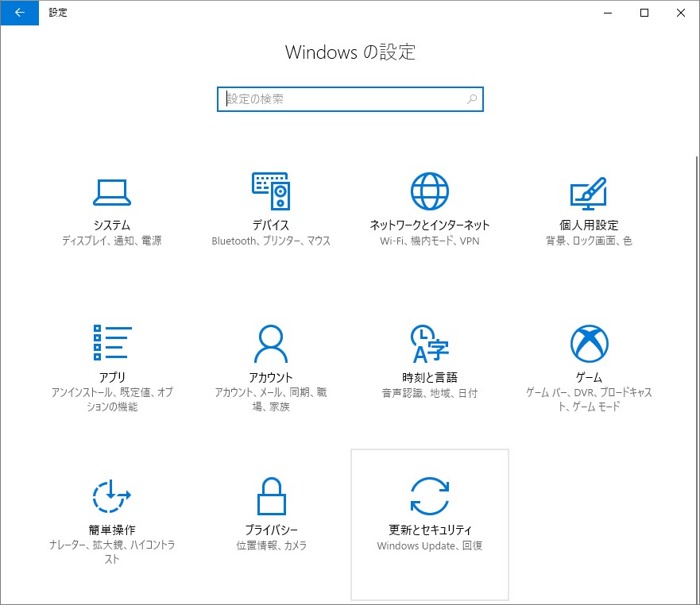Open the アカウント person icon
Screen dimensions: 700x605
[x=270, y=344]
